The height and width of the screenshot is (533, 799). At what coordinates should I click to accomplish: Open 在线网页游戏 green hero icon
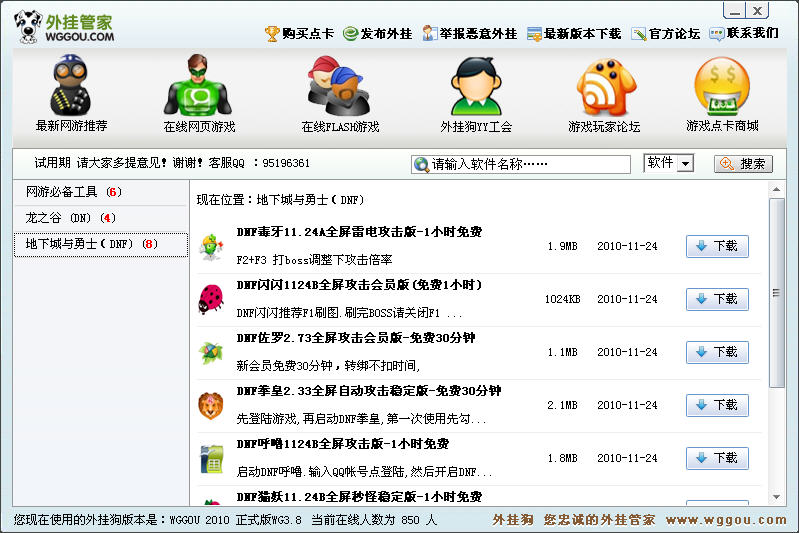tap(198, 85)
